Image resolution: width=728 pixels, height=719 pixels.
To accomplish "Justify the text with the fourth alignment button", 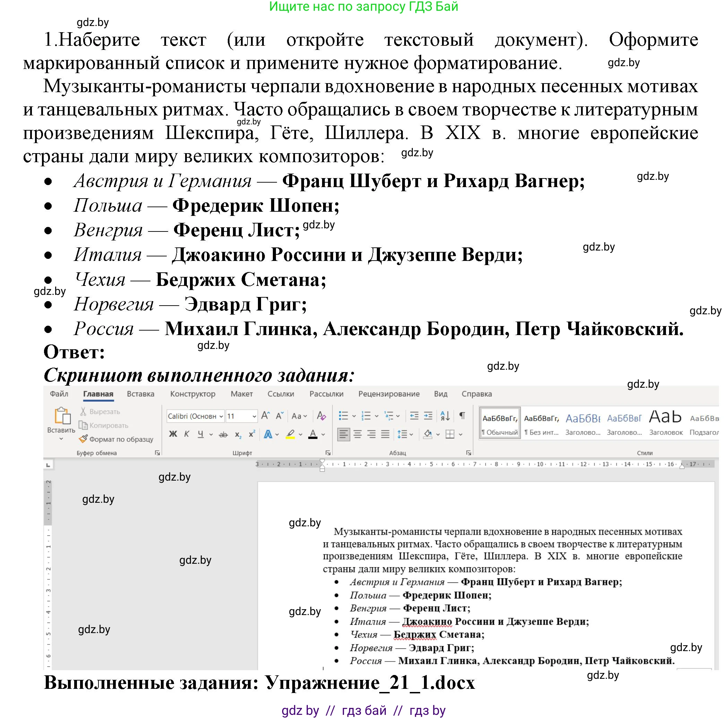I will tap(385, 434).
